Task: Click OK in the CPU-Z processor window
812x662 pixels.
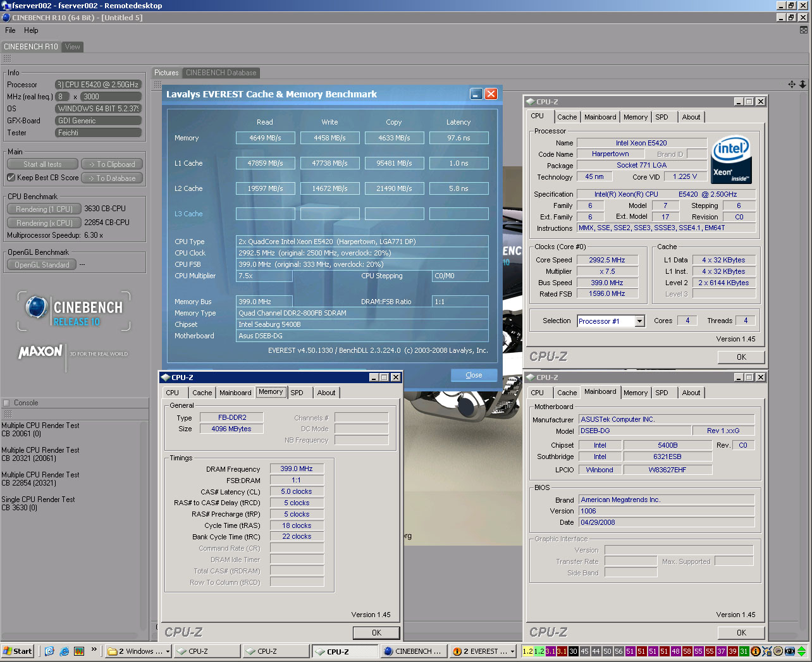Action: pos(741,357)
